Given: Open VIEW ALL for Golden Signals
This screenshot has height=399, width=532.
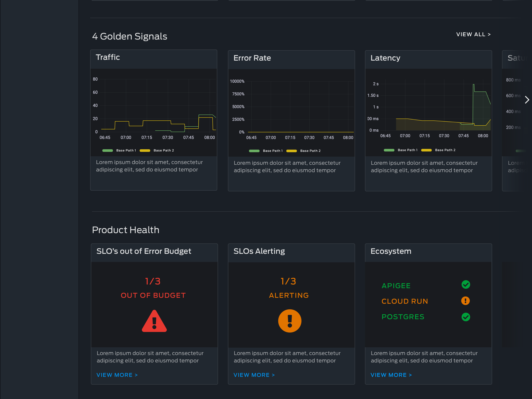Looking at the screenshot, I should 473,34.
